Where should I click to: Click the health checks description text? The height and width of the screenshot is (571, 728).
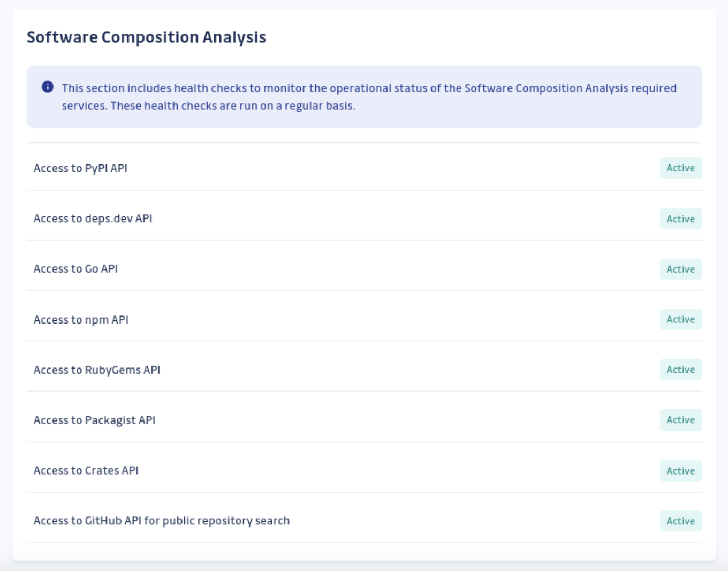369,97
